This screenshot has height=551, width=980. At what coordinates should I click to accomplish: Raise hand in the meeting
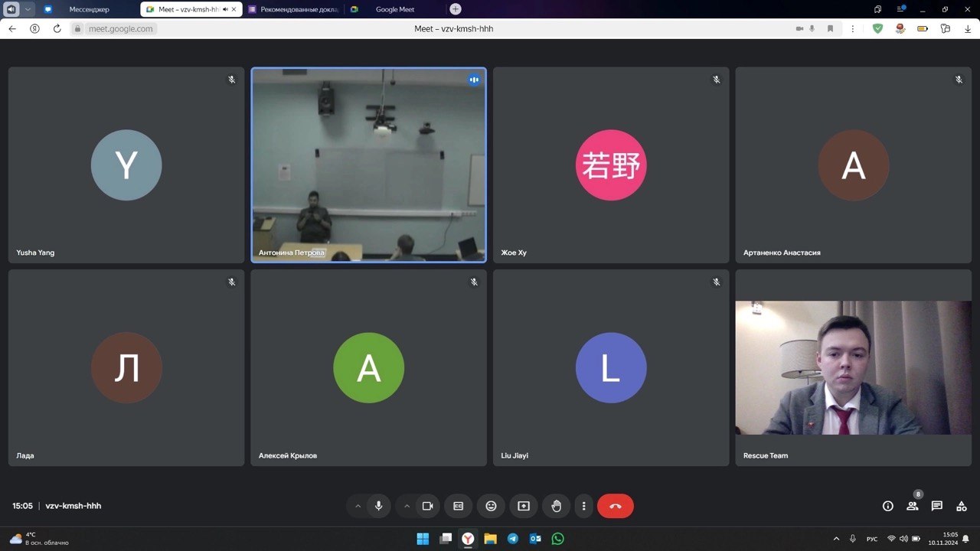pos(557,506)
